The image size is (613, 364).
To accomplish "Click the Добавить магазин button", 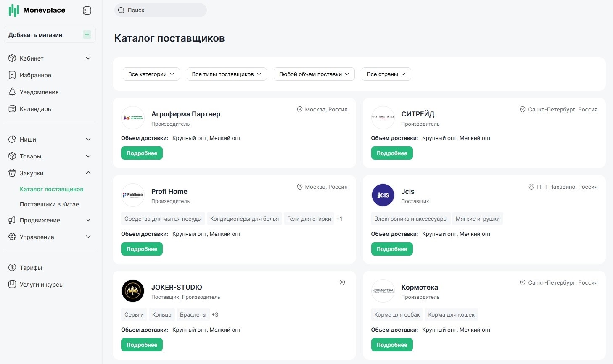I will pyautogui.click(x=50, y=34).
